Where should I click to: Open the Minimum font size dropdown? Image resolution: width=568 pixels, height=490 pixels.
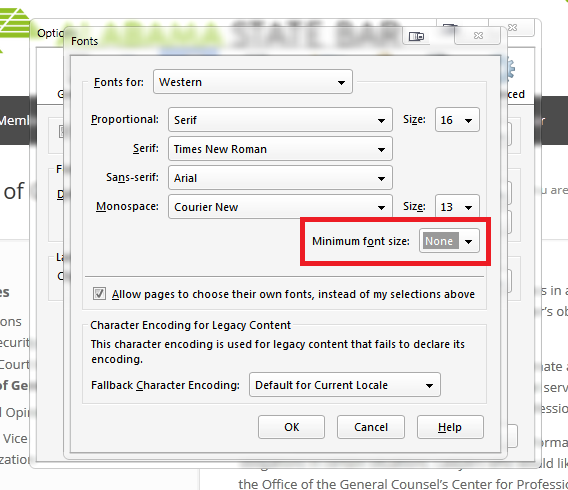pos(449,241)
